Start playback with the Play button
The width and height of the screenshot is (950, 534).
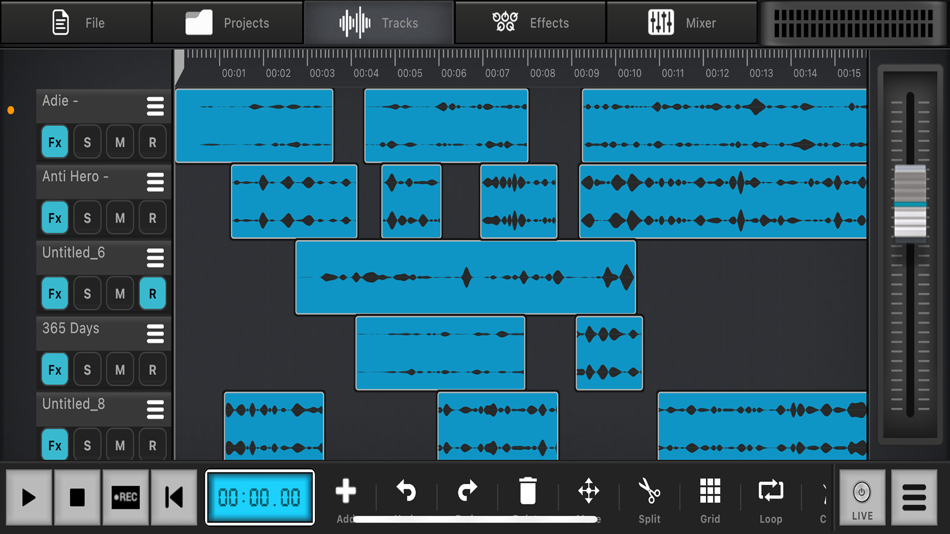pyautogui.click(x=28, y=498)
